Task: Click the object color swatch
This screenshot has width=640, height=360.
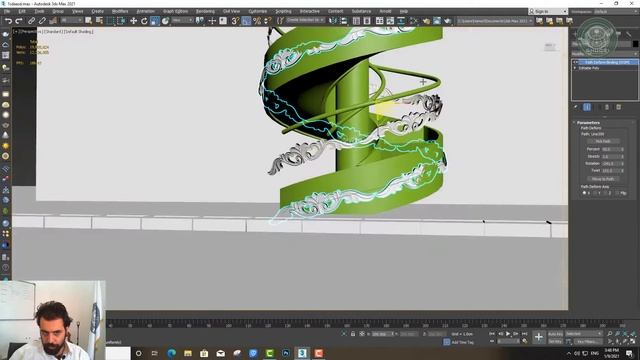Action: (x=635, y=44)
